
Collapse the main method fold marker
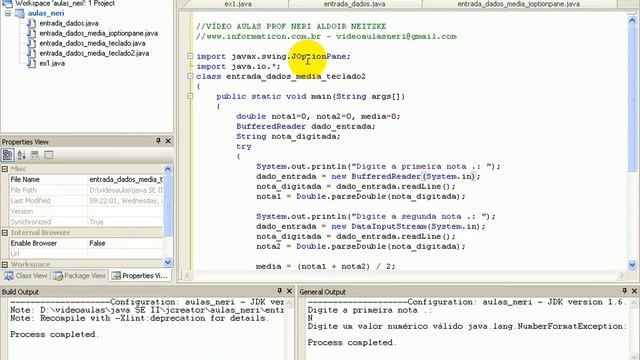click(190, 96)
